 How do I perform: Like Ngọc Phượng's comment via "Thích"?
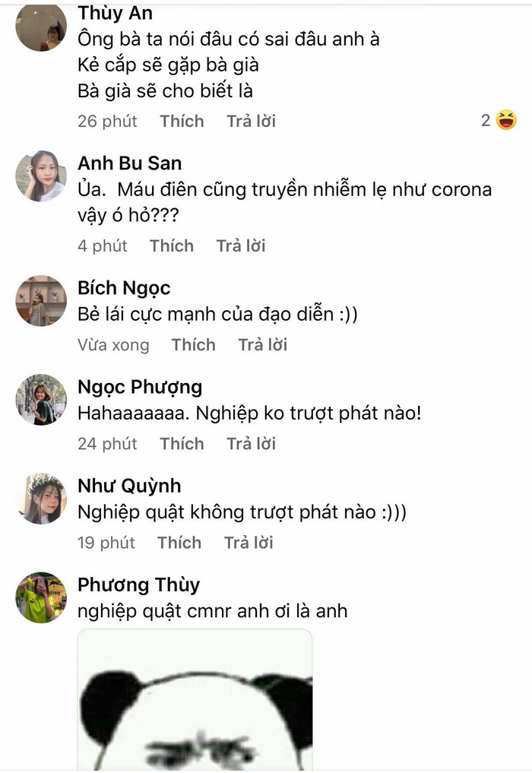[182, 444]
